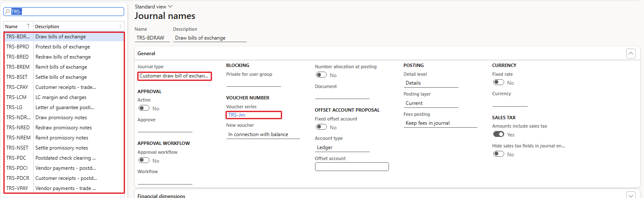The width and height of the screenshot is (644, 198).
Task: Disable Amounts include sales tax switch
Action: point(499,134)
